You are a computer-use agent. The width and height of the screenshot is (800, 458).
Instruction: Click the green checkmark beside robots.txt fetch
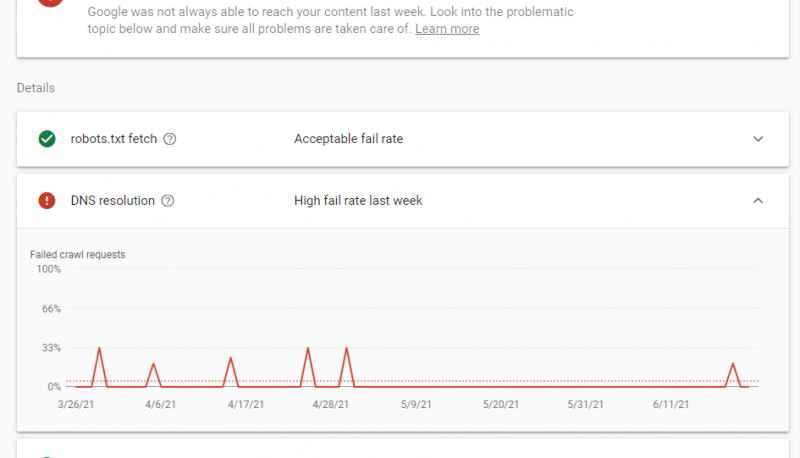point(47,139)
